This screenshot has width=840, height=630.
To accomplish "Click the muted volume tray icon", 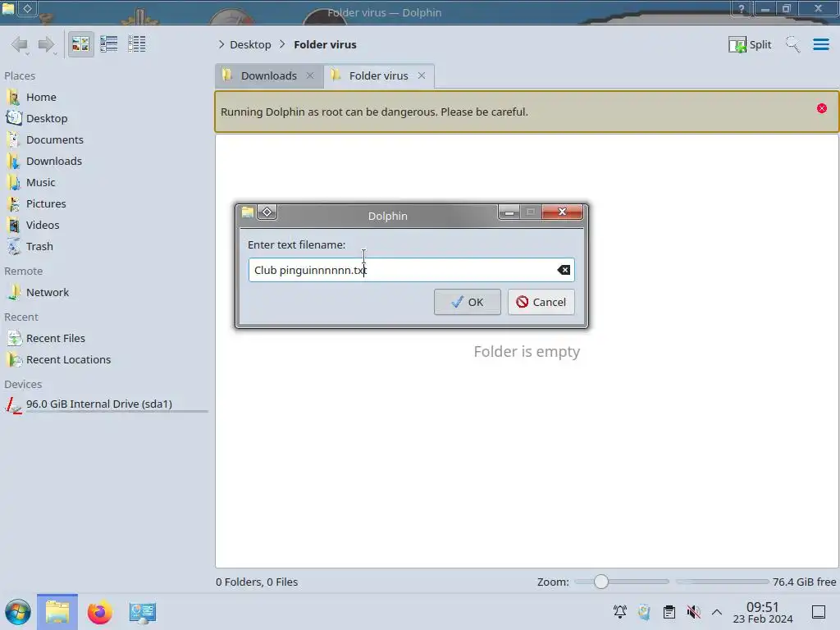I will coord(694,612).
